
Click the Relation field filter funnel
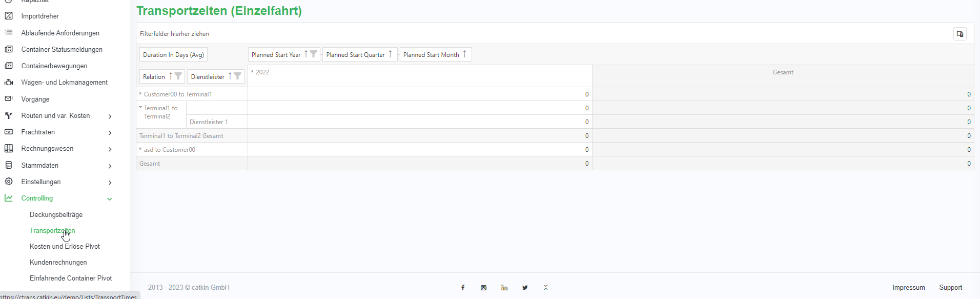178,76
